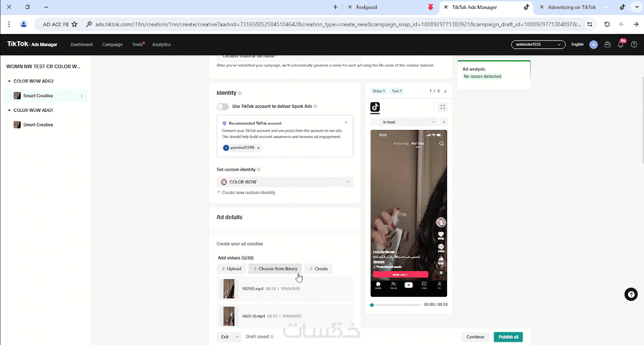
Task: Open the COLOR WOW custom identity dropdown
Action: [x=285, y=182]
